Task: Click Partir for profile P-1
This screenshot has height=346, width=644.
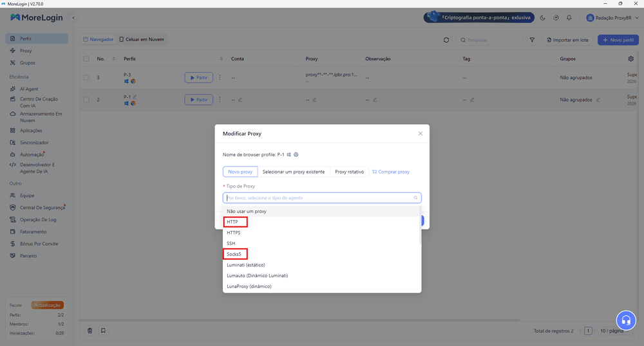Action: click(x=199, y=100)
